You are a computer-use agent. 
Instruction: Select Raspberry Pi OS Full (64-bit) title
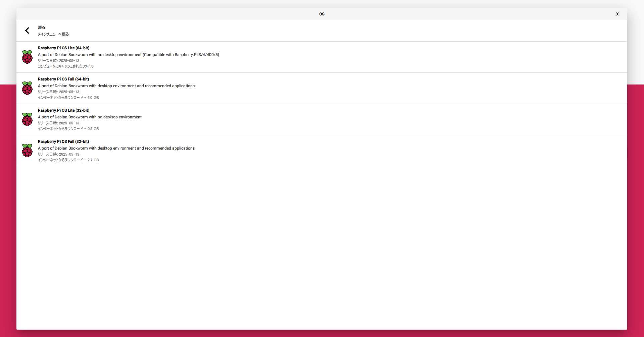tap(63, 79)
